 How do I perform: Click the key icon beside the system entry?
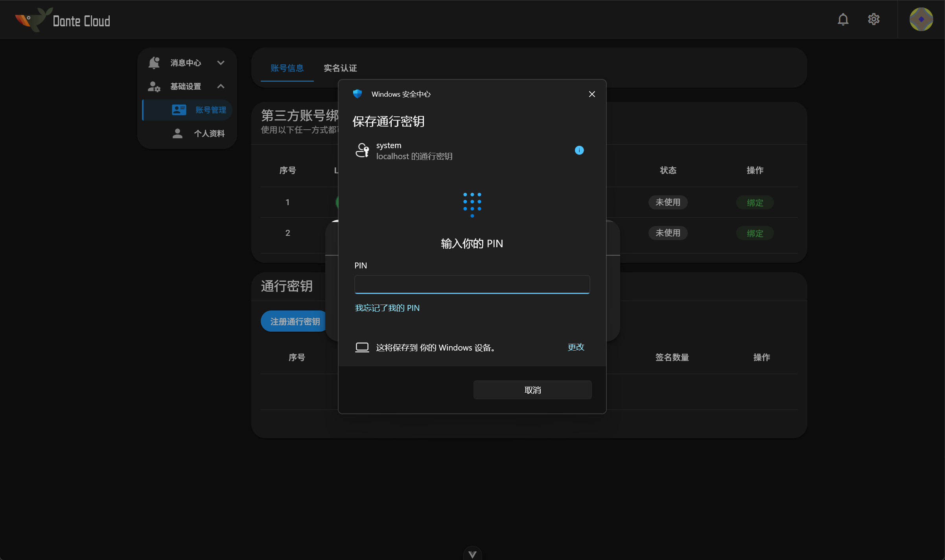point(362,150)
